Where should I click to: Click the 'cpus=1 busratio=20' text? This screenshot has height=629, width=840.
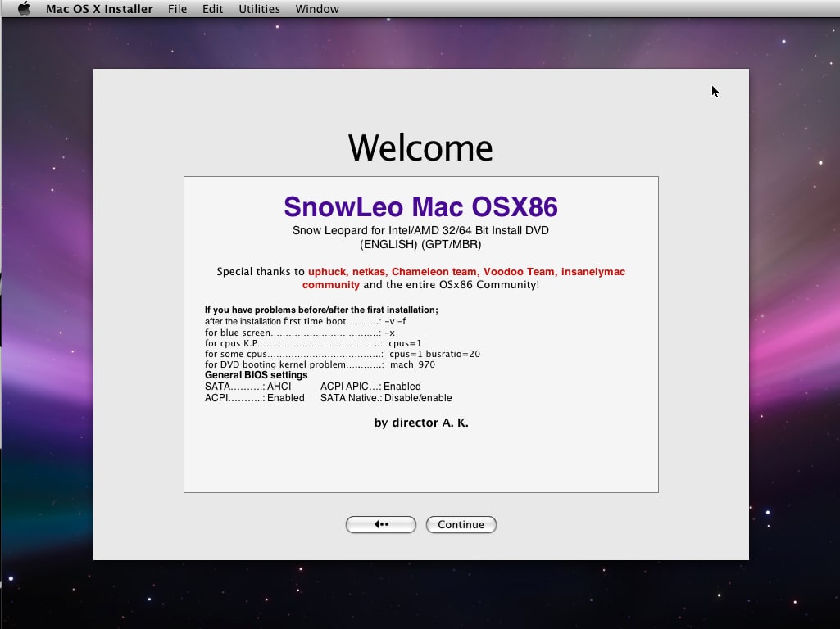click(x=434, y=354)
